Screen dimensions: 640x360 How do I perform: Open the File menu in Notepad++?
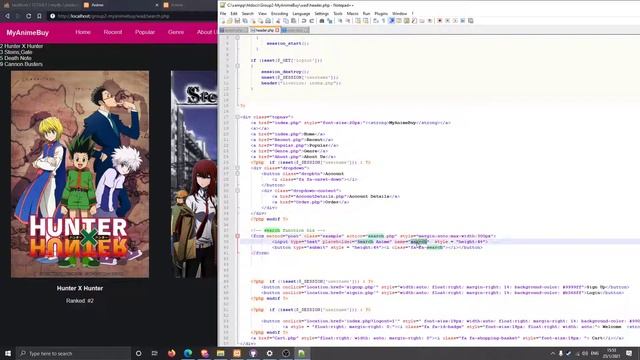coord(223,13)
